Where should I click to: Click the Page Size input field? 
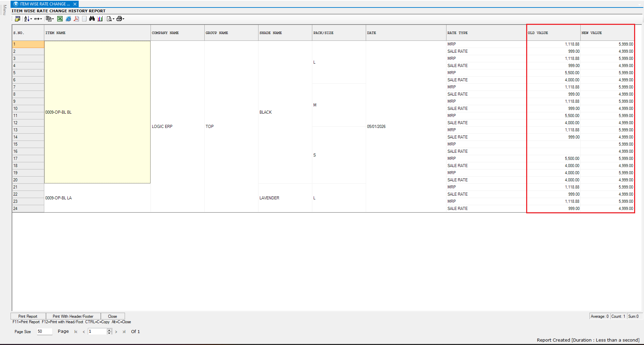[x=44, y=331]
